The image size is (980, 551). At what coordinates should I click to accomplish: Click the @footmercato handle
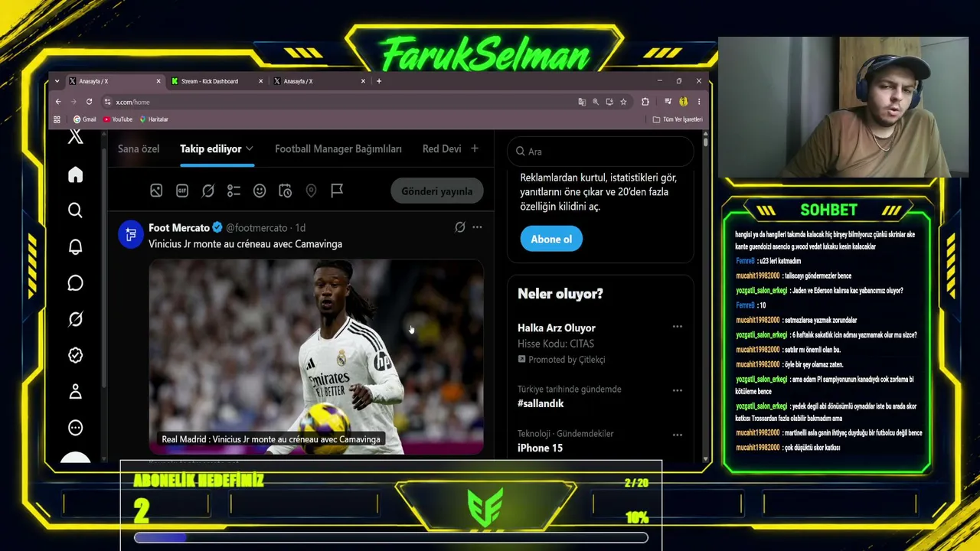(x=256, y=227)
